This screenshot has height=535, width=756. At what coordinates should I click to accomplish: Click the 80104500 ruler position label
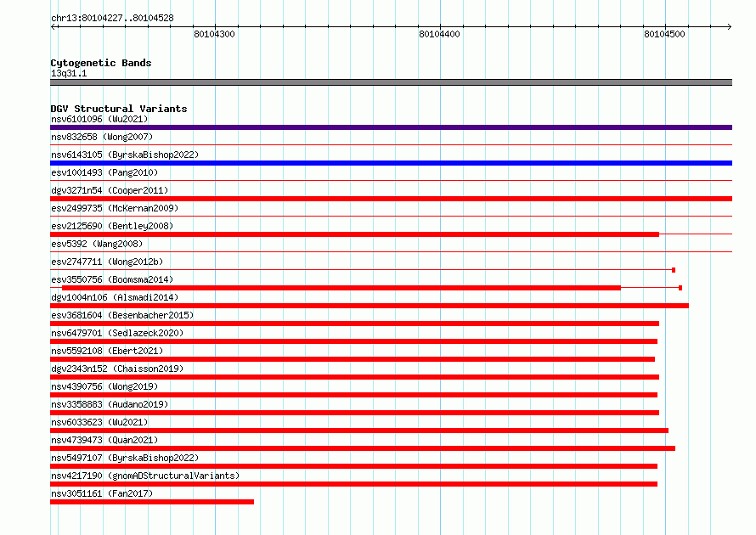[664, 34]
